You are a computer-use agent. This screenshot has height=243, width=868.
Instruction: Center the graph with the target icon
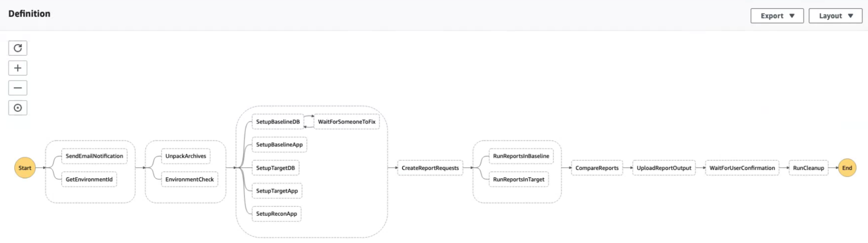coord(18,108)
